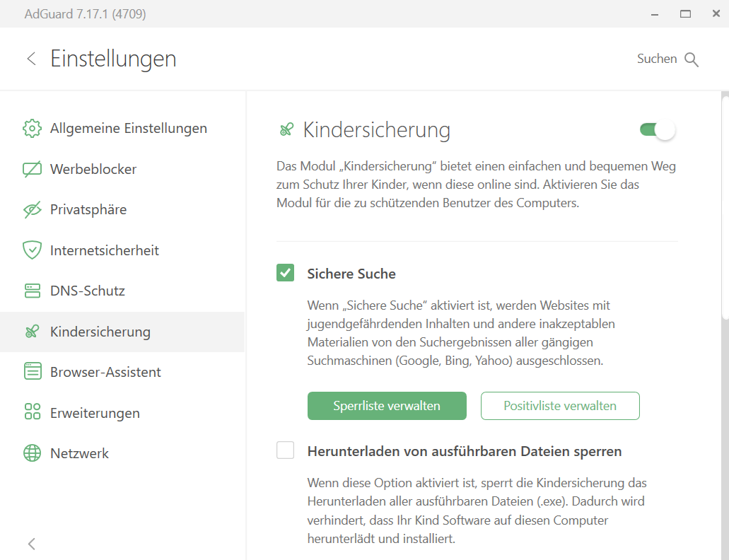Image resolution: width=729 pixels, height=560 pixels.
Task: Click the Sperrliste verwalten button
Action: (387, 406)
